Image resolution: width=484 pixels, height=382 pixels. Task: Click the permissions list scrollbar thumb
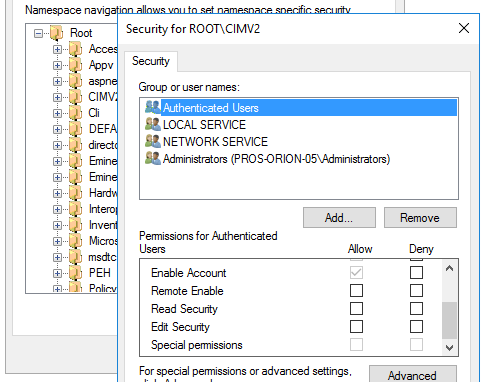(x=449, y=320)
